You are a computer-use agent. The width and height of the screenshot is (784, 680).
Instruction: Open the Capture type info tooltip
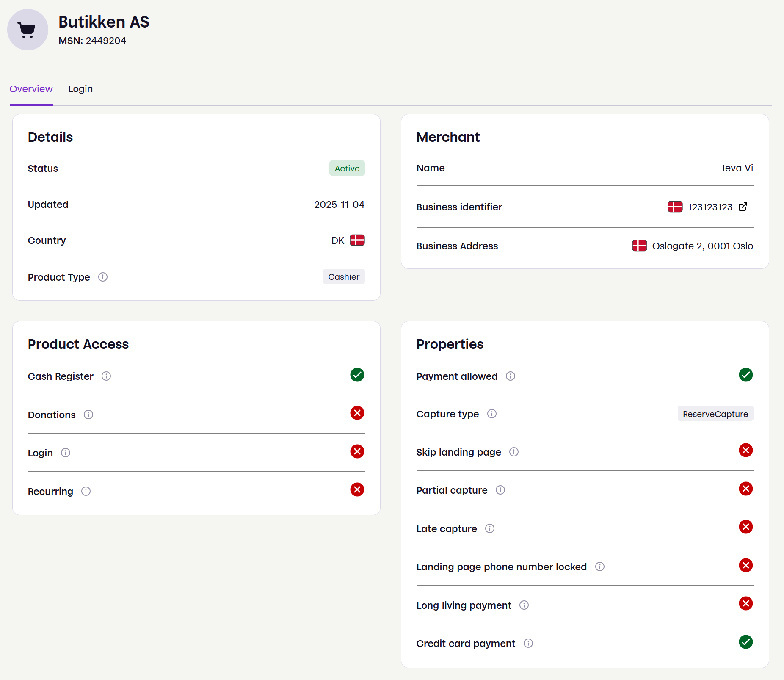492,414
